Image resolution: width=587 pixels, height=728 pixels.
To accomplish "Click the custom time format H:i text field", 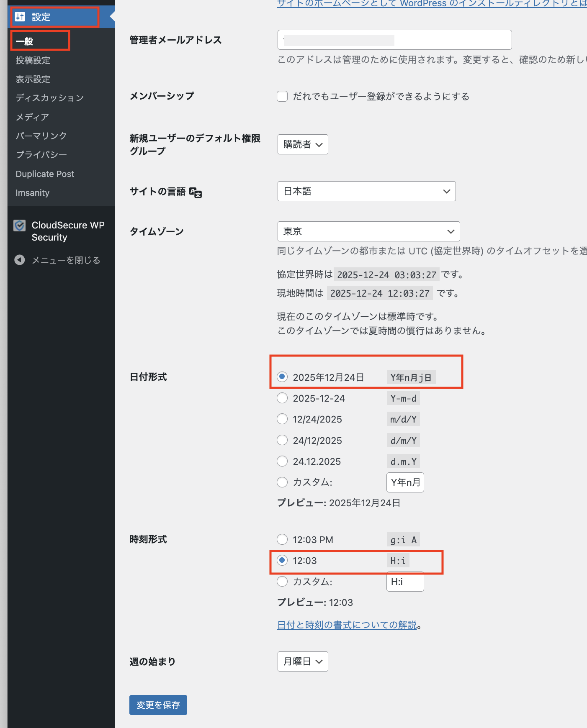I will click(x=405, y=582).
